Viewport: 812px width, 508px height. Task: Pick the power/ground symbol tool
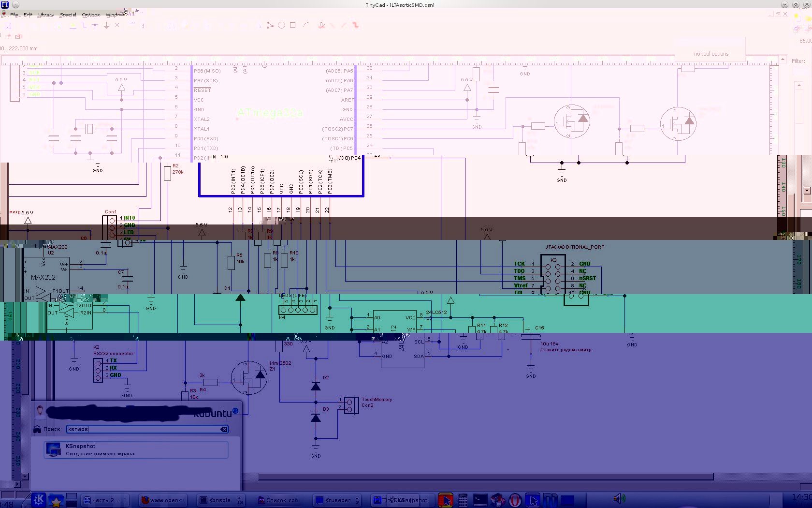(106, 25)
